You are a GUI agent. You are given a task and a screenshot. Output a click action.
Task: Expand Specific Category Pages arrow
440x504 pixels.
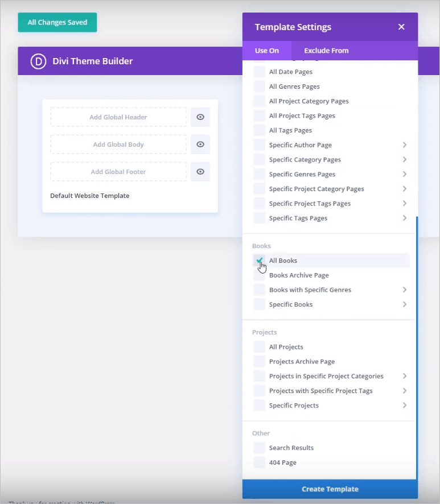click(x=405, y=159)
